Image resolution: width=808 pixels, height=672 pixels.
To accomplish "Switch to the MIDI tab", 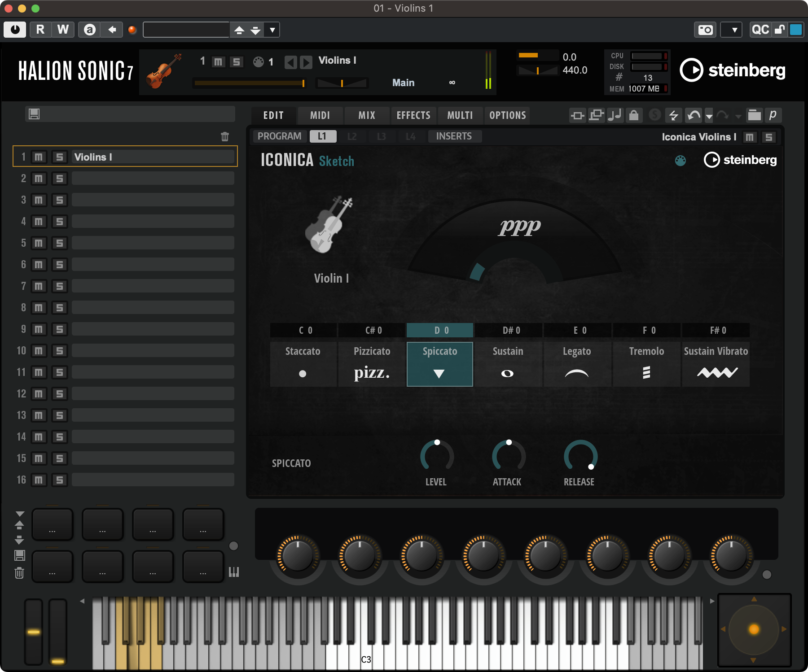I will pyautogui.click(x=320, y=115).
